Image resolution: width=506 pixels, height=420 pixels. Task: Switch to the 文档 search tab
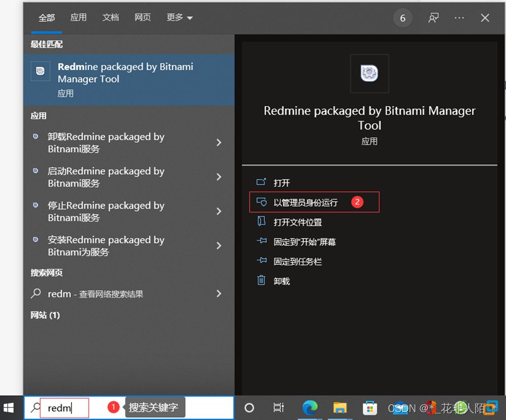coord(110,17)
